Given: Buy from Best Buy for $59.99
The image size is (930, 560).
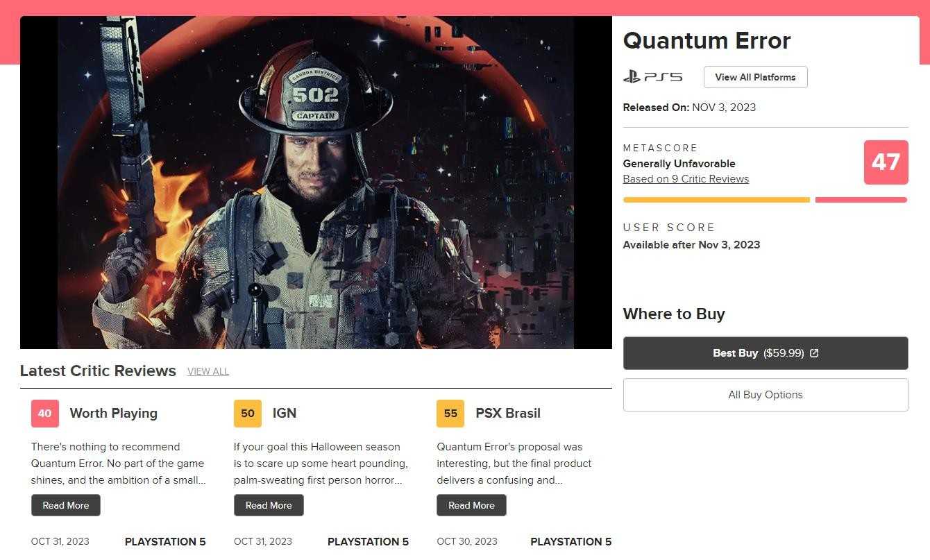Looking at the screenshot, I should tap(766, 353).
